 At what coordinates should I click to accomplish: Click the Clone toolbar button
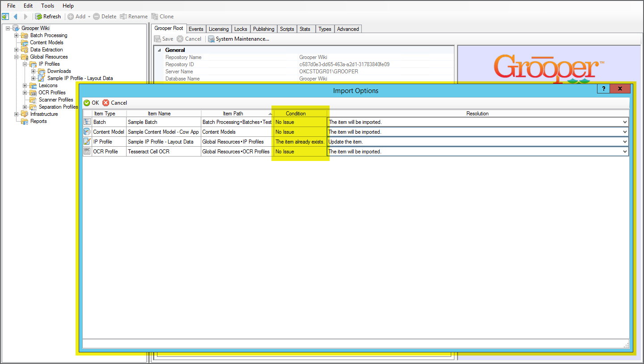click(x=163, y=17)
